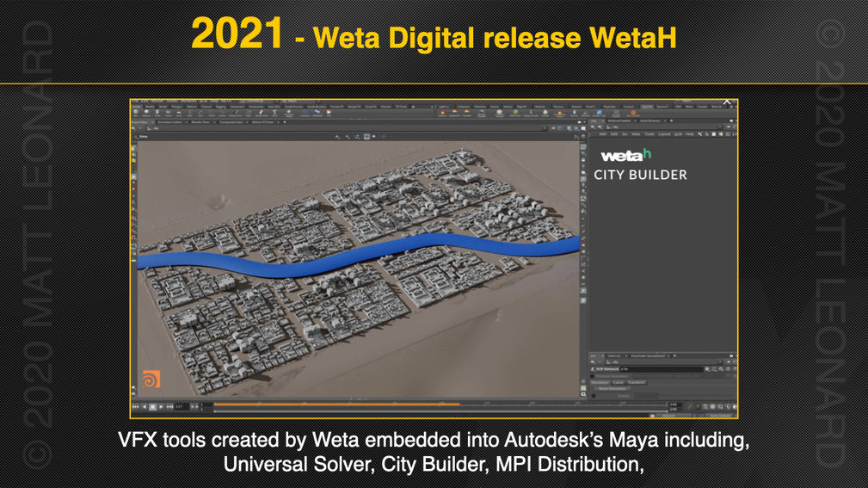Click the green sphere icon in the Pyro FX shelf

click(515, 113)
